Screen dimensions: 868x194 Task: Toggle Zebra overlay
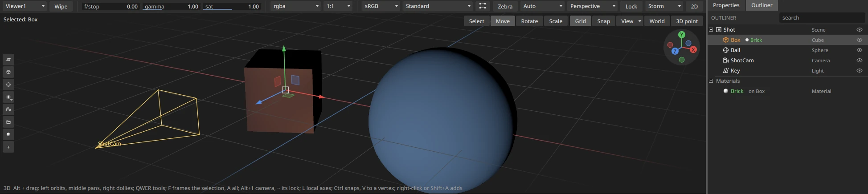pyautogui.click(x=505, y=6)
